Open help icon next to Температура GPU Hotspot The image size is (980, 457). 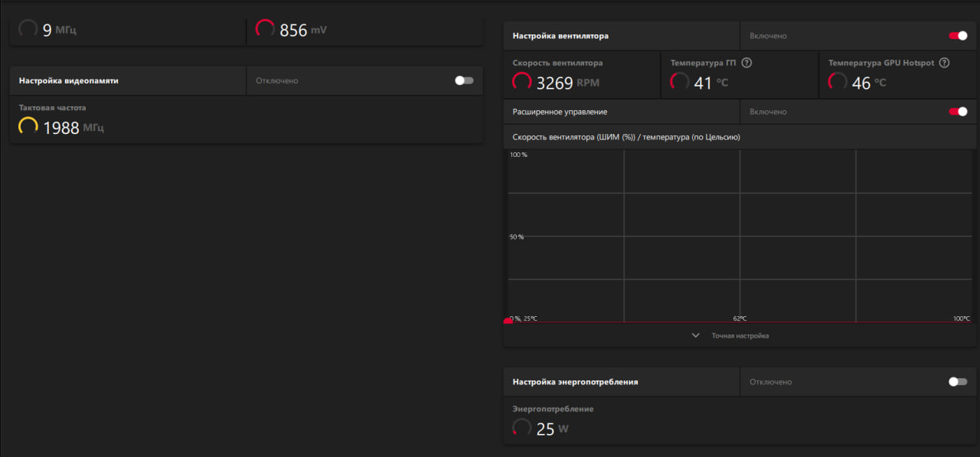(x=944, y=63)
